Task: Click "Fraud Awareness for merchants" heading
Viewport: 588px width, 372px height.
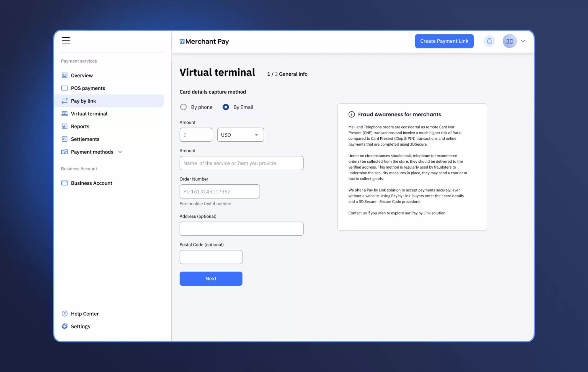Action: [399, 114]
